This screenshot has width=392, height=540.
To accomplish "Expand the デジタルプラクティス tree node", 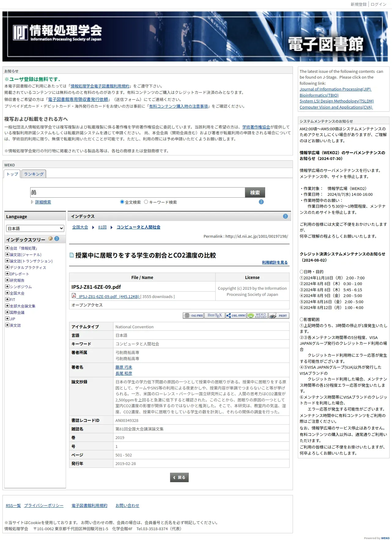I will click(x=7, y=267).
